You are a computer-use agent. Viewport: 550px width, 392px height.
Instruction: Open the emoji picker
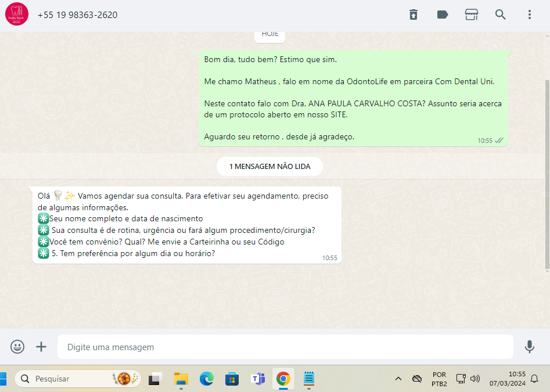point(17,347)
